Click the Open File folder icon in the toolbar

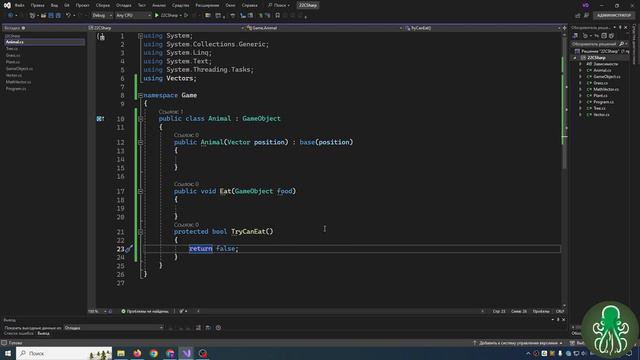pyautogui.click(x=43, y=16)
